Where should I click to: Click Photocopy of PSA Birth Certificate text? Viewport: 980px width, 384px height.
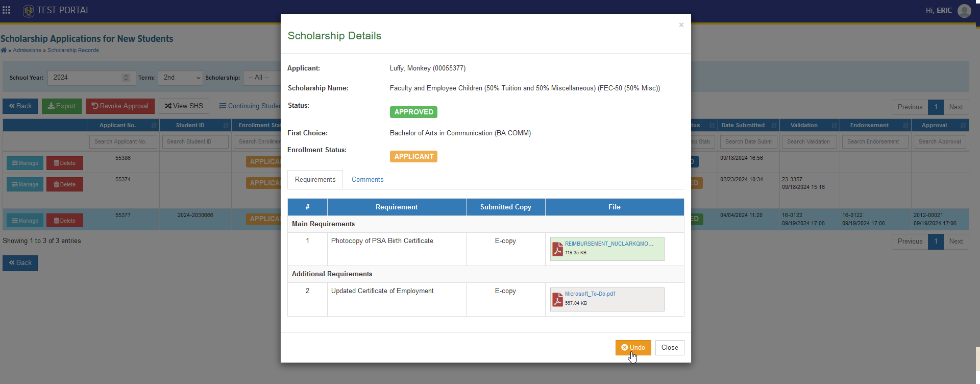click(x=382, y=241)
